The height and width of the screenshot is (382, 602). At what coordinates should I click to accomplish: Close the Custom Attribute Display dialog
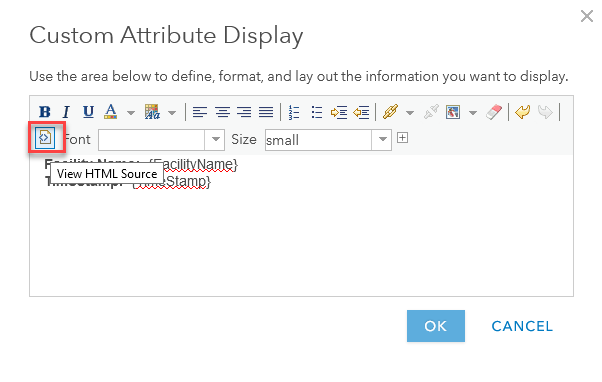[x=587, y=16]
